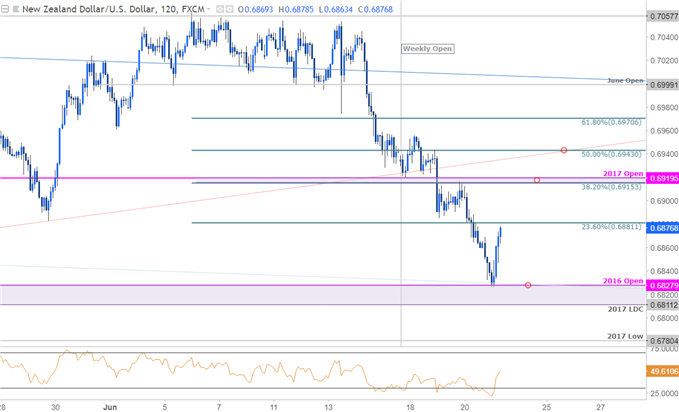Click the 0.70400 price axis tick
The height and width of the screenshot is (412, 679).
(664, 37)
